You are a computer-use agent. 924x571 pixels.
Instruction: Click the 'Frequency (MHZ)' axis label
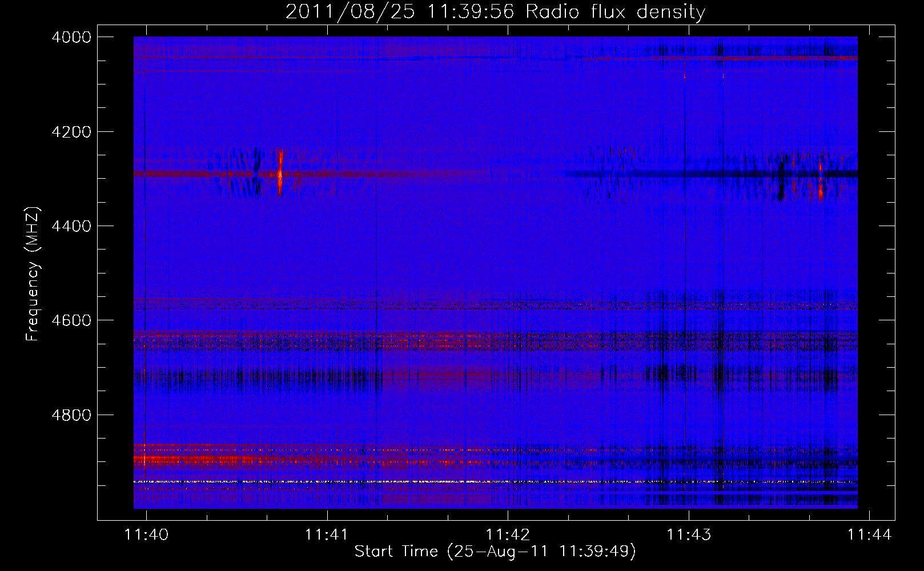pyautogui.click(x=33, y=274)
